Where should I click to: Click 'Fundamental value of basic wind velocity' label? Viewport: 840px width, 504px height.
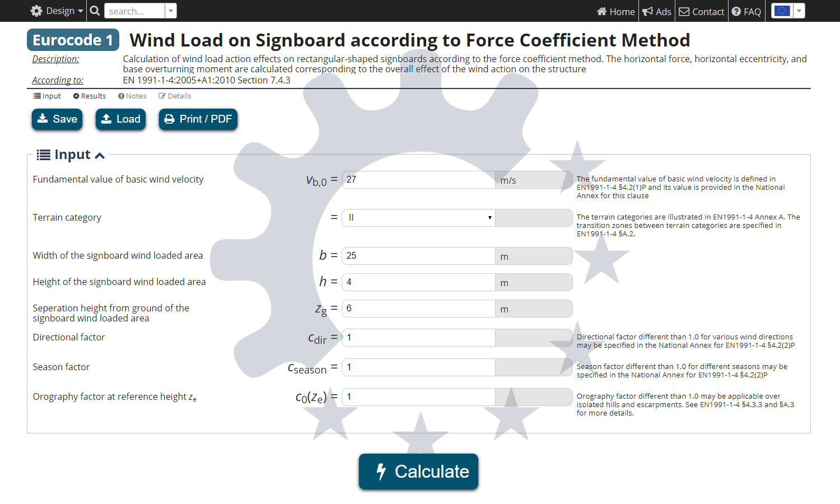click(x=118, y=179)
